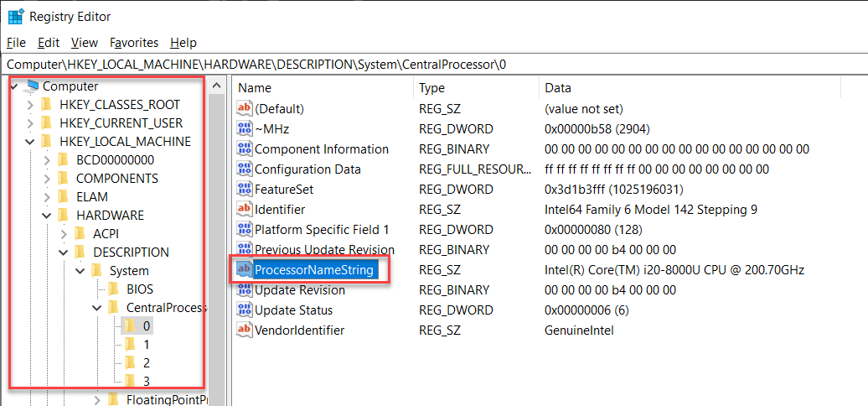Expand the HKEY_CLASSES_ROOT key
This screenshot has width=868, height=406.
click(x=29, y=105)
